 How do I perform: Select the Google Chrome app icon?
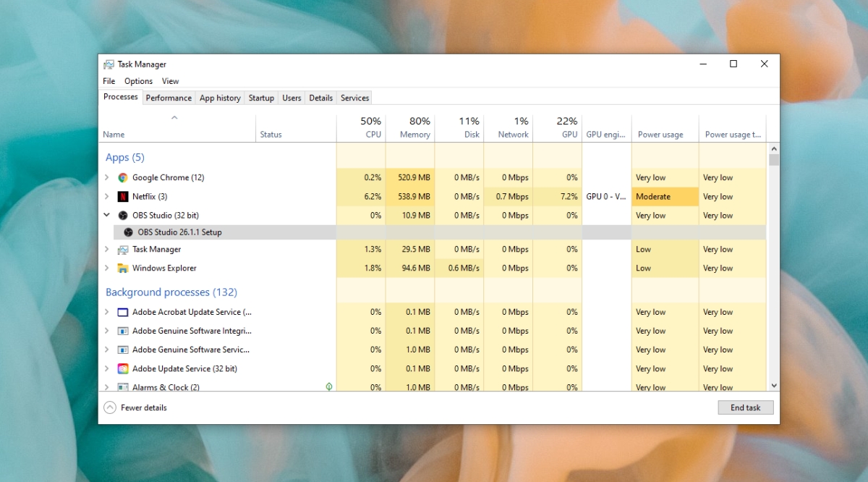pyautogui.click(x=122, y=177)
